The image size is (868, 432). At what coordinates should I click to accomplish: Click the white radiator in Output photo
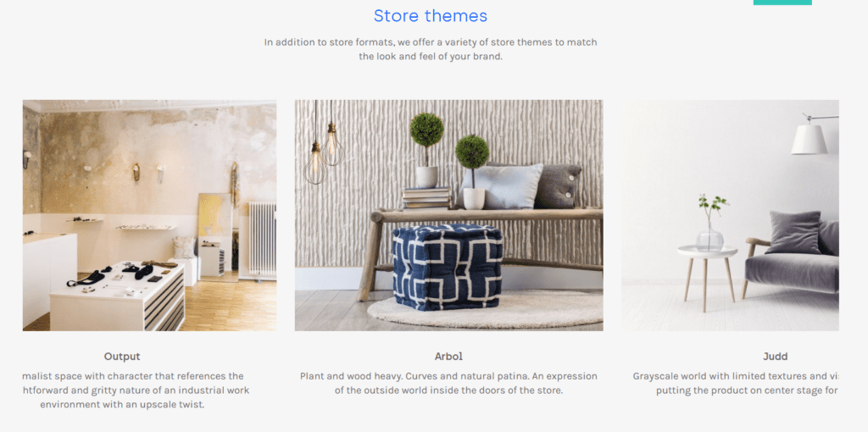click(263, 238)
